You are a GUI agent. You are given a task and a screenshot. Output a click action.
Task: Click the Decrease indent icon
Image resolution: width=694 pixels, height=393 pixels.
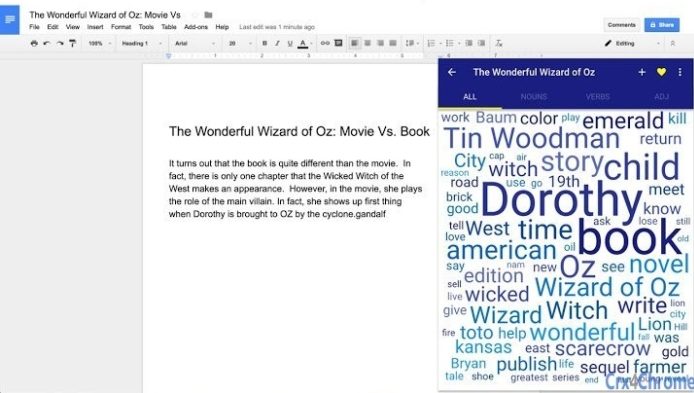469,43
